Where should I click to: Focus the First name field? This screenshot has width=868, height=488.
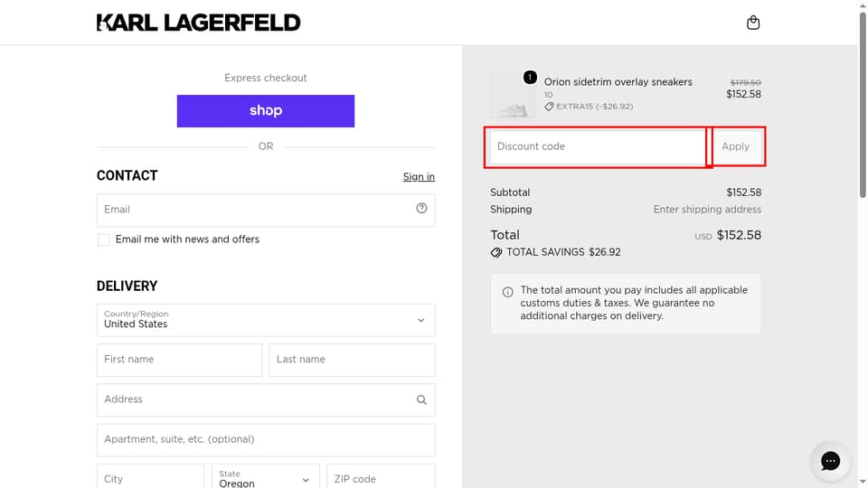click(x=179, y=360)
